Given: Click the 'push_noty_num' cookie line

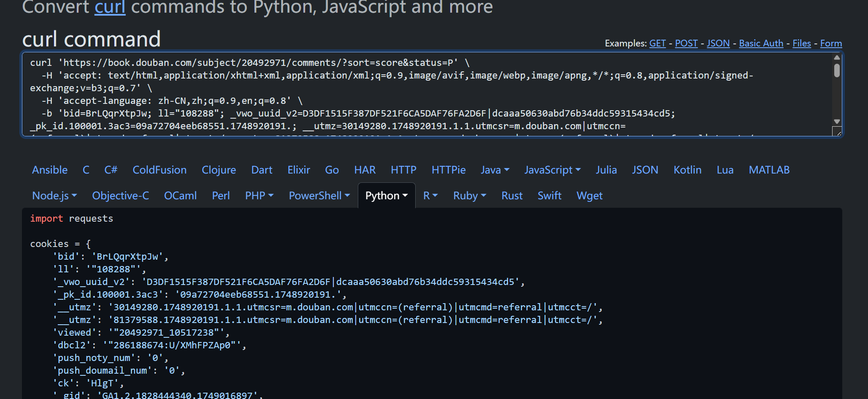Looking at the screenshot, I should [x=111, y=358].
